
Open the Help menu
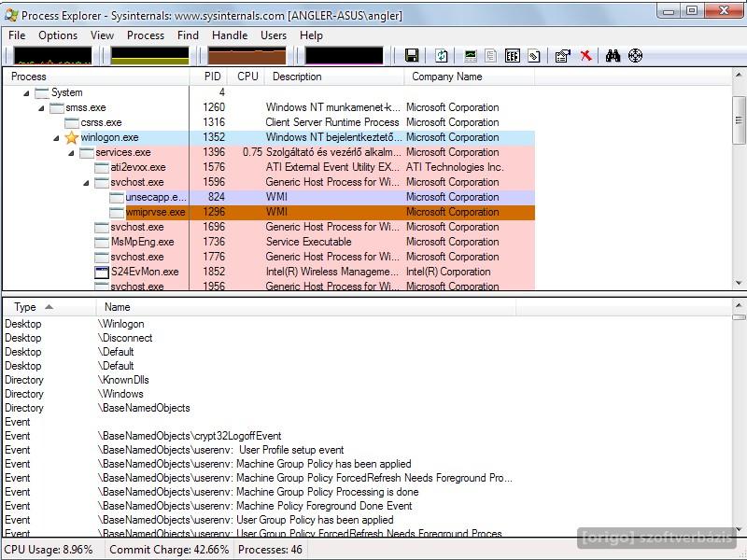coord(311,35)
